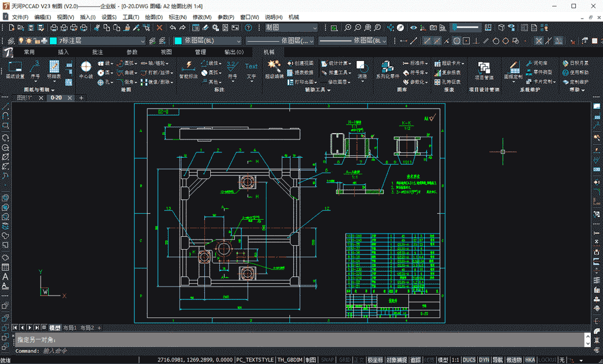Open the 标注(N) menu

point(178,17)
